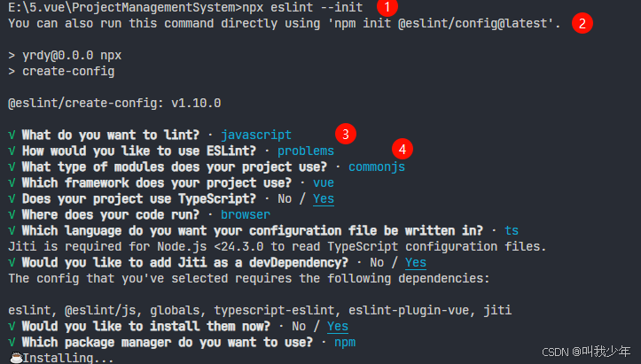Viewport: 641px width, 364px height.
Task: Click the 'npm' package manager answer
Action: click(x=345, y=343)
